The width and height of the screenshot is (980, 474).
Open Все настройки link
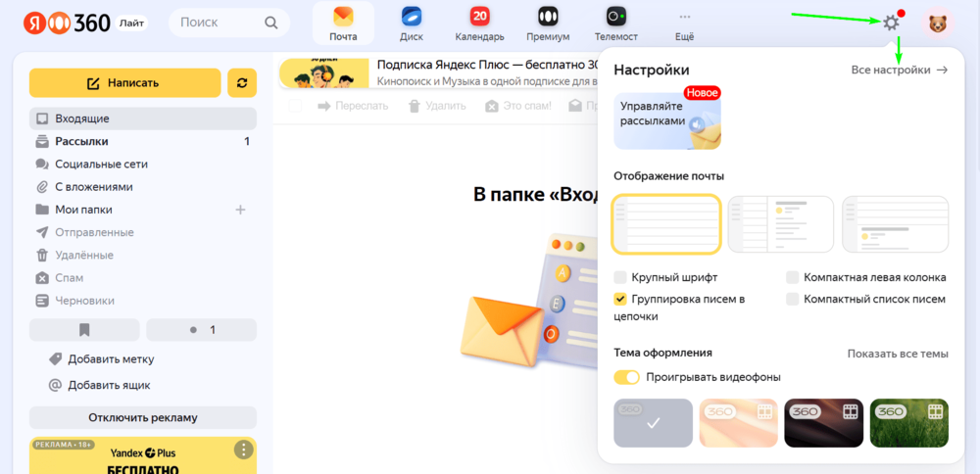[900, 70]
